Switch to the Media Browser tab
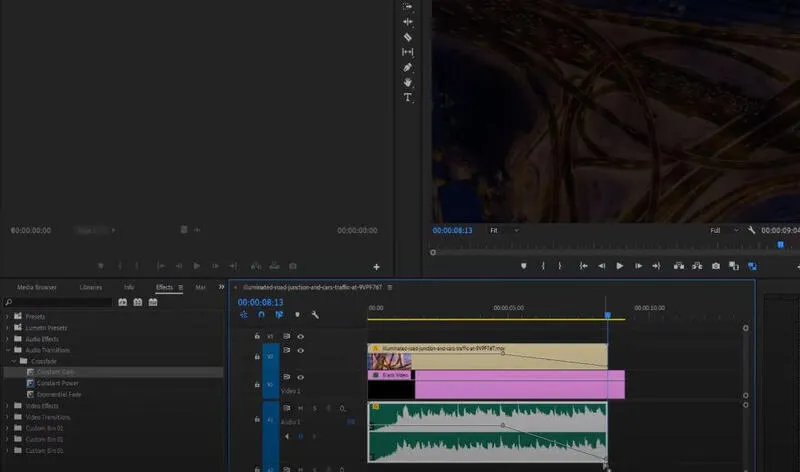Image resolution: width=800 pixels, height=472 pixels. (x=37, y=287)
